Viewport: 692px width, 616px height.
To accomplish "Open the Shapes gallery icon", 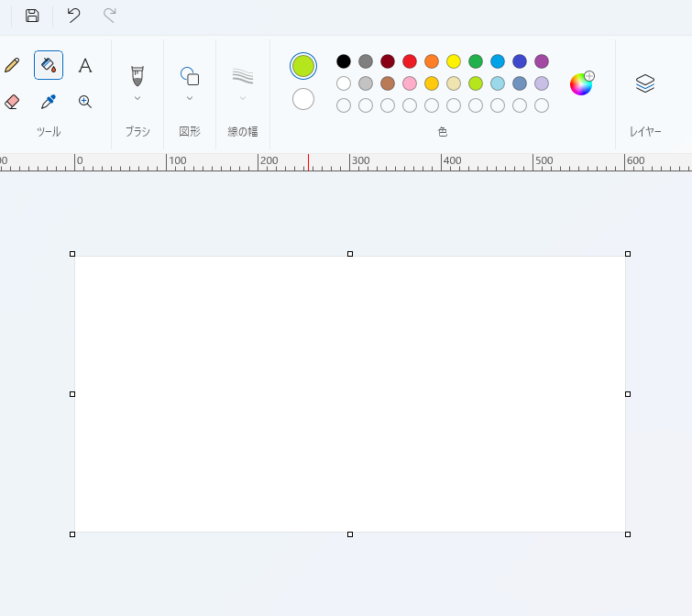I will [x=190, y=76].
